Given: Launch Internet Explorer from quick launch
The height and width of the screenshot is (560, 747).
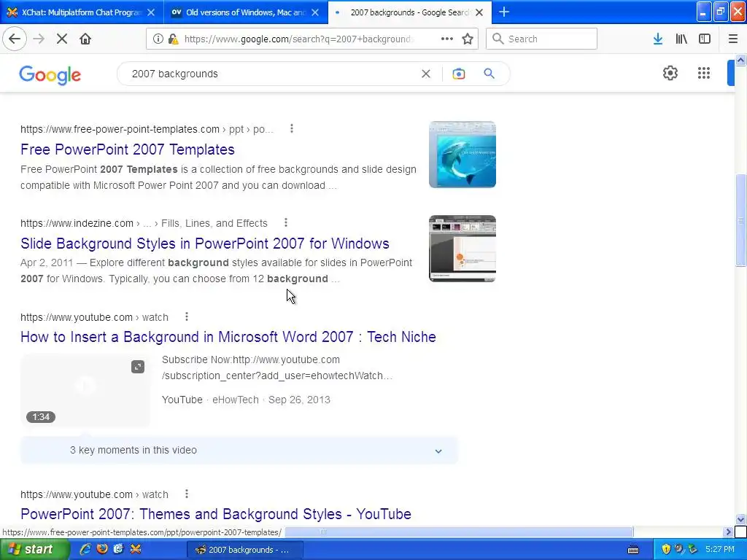Looking at the screenshot, I should (85, 549).
